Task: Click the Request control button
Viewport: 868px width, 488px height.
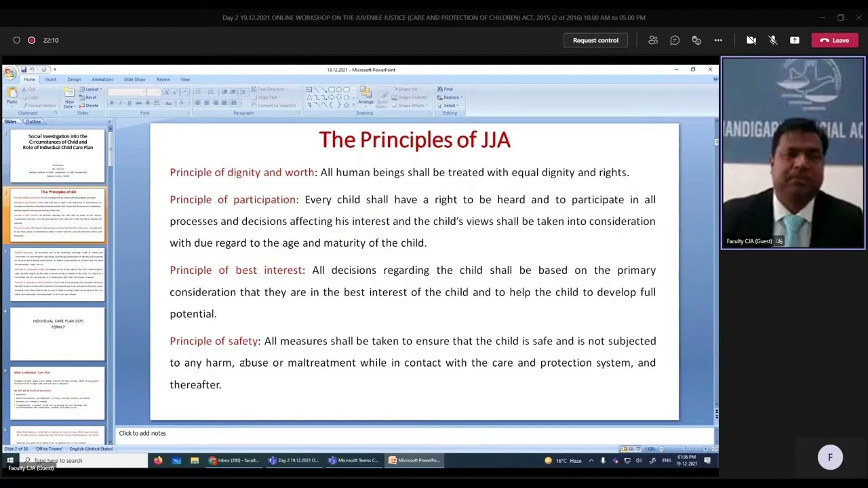Action: (595, 40)
